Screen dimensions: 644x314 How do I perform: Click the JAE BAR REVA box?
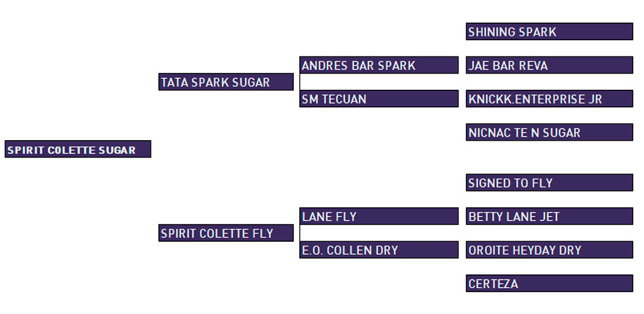549,65
